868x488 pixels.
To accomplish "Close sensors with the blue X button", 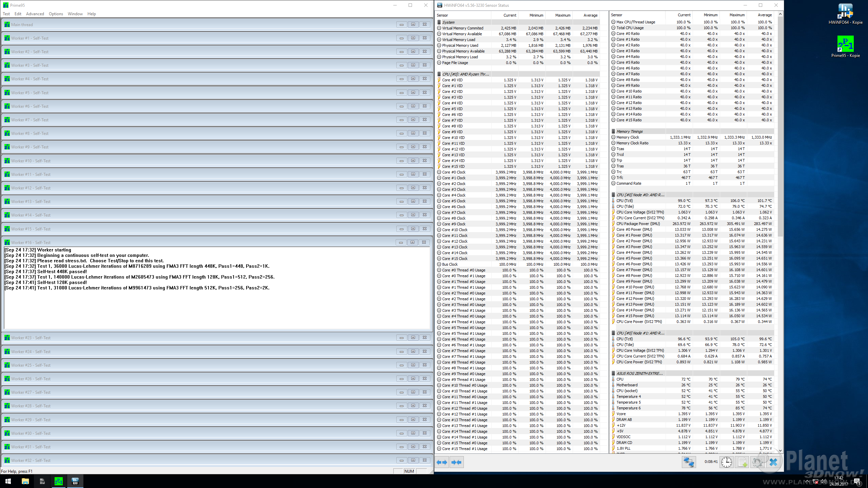I will pyautogui.click(x=773, y=462).
